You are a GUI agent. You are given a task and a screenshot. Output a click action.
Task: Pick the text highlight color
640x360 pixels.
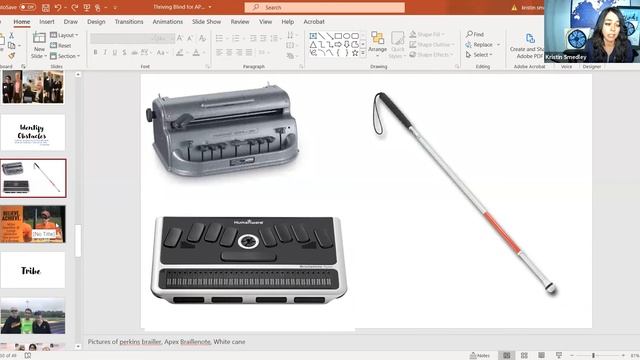(x=180, y=53)
